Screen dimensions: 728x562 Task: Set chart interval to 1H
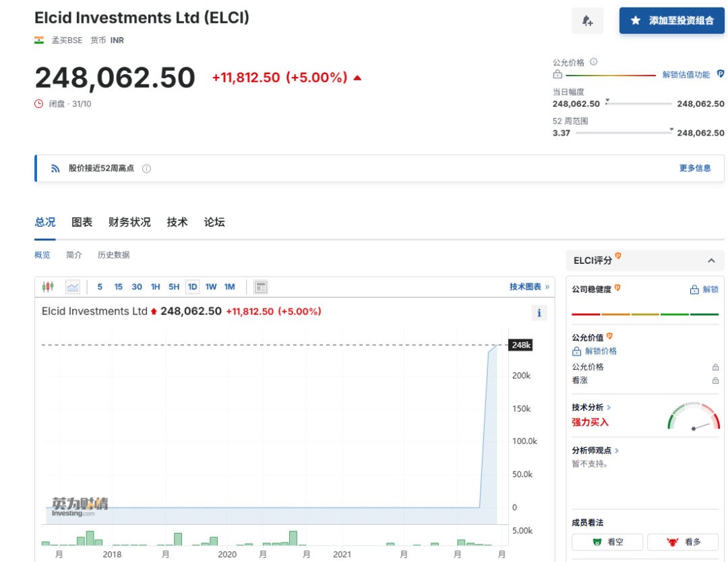pyautogui.click(x=156, y=287)
